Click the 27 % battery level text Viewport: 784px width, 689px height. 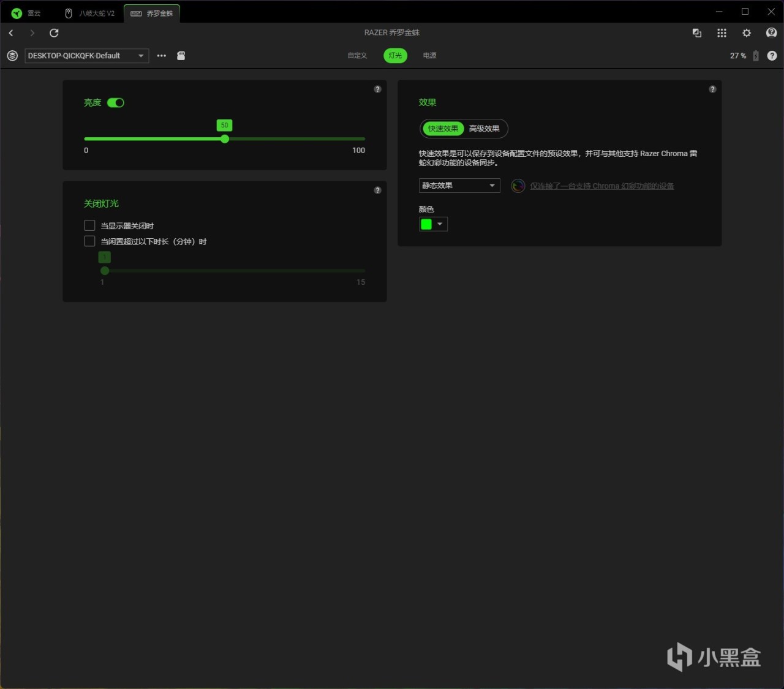pyautogui.click(x=738, y=56)
